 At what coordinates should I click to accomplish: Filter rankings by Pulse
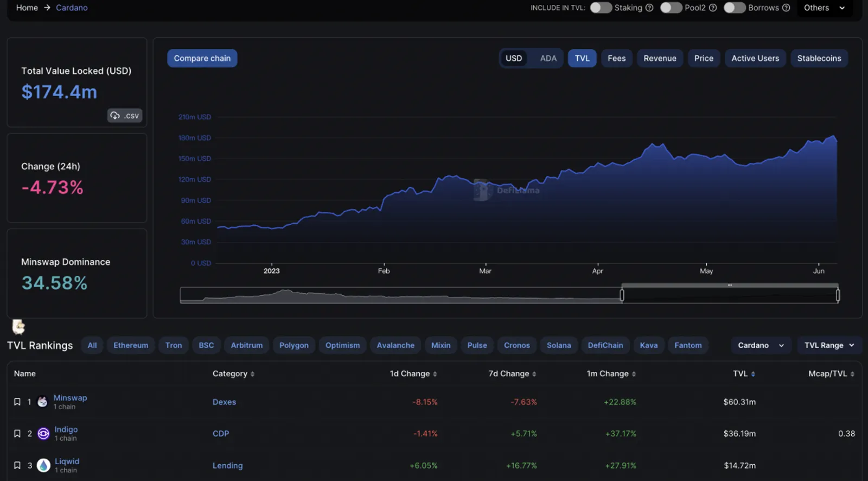click(477, 345)
